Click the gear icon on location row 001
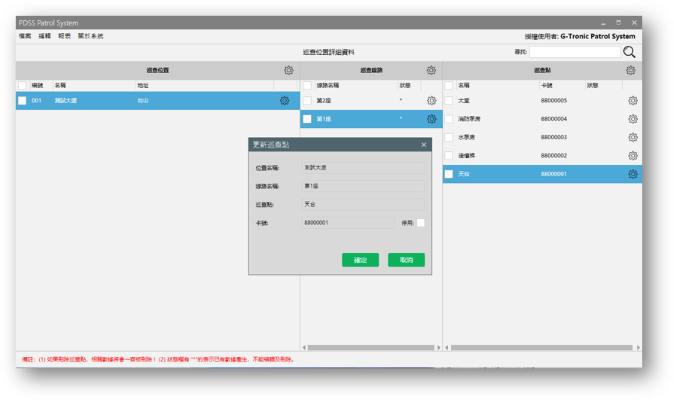The width and height of the screenshot is (674, 400). [285, 101]
